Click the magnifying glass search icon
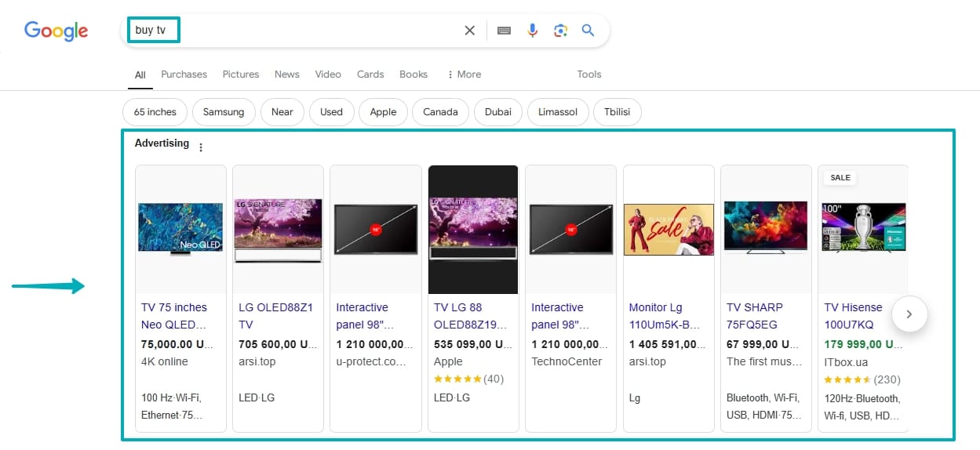 click(588, 31)
